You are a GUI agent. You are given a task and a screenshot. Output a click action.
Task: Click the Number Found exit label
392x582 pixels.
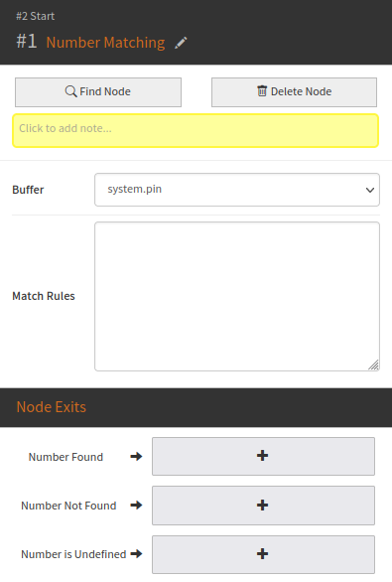pyautogui.click(x=65, y=457)
